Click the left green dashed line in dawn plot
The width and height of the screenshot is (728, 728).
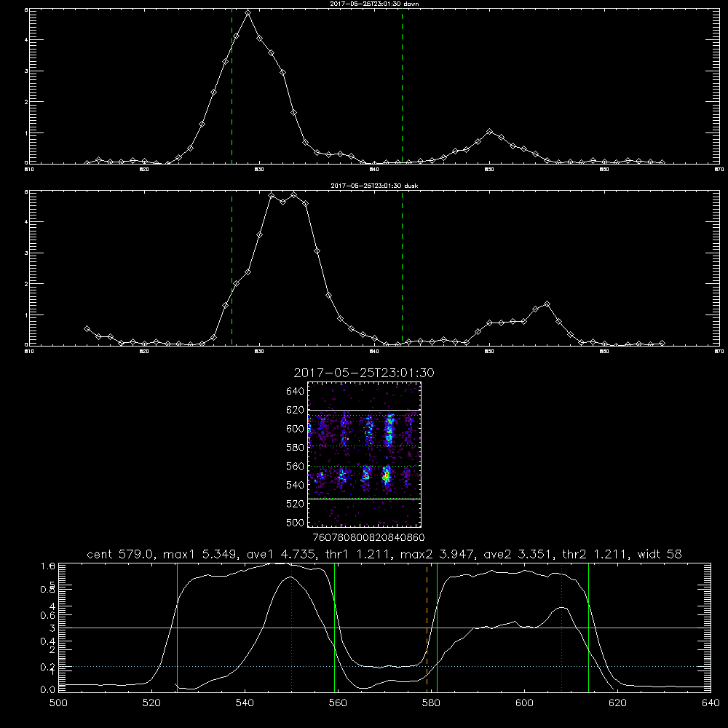tap(232, 86)
